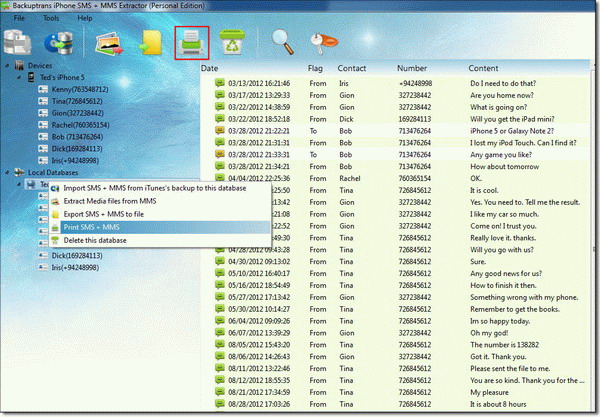
Task: Select the 04/30/2012 09:13:02 date cell
Action: pos(259,262)
